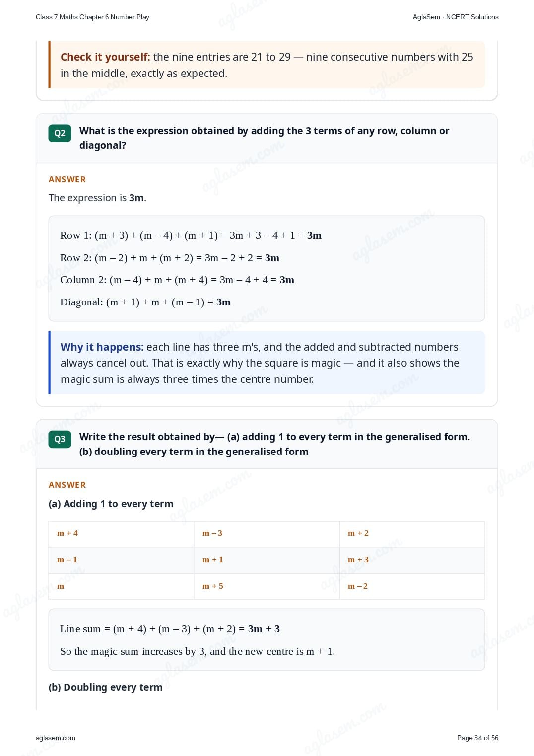This screenshot has height=756, width=534.
Task: Select the 'm – 3' table cell
Action: click(x=267, y=534)
